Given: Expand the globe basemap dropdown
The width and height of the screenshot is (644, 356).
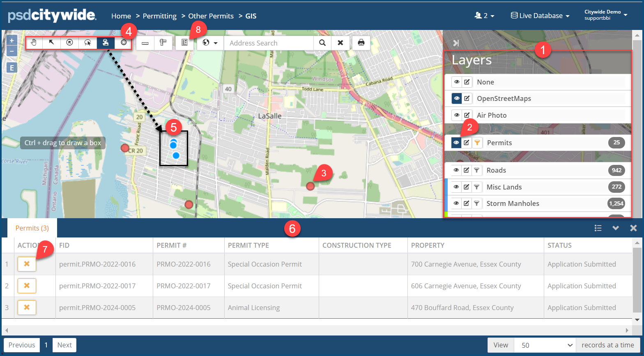Looking at the screenshot, I should [x=210, y=43].
